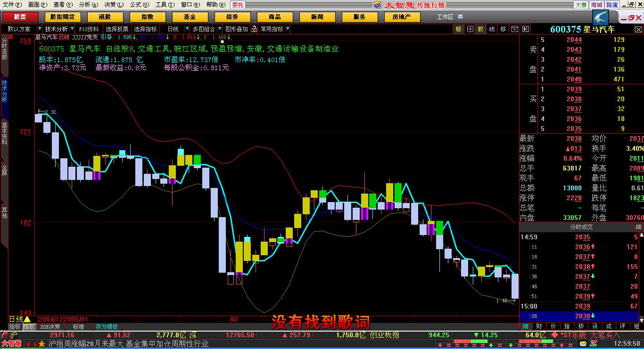Screen dimensions: 644x349
Task: Click the skip-to-end arrow icon in chart toolbar
Action: [x=525, y=29]
